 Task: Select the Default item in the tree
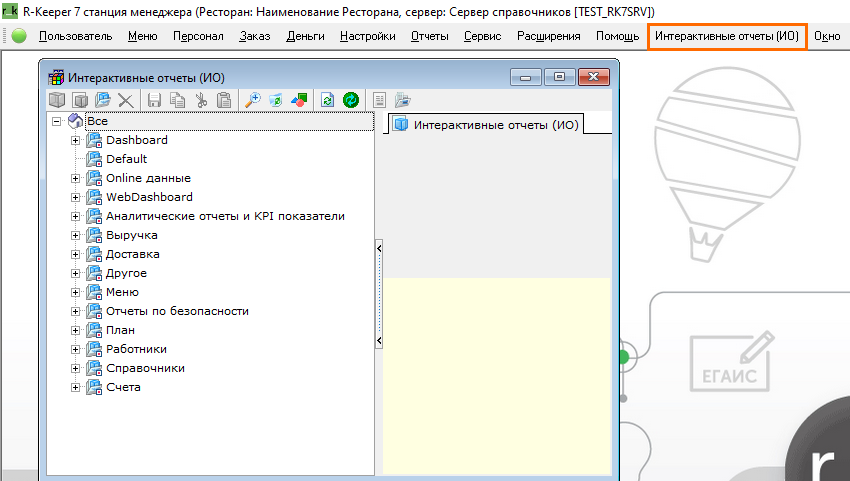[x=126, y=159]
